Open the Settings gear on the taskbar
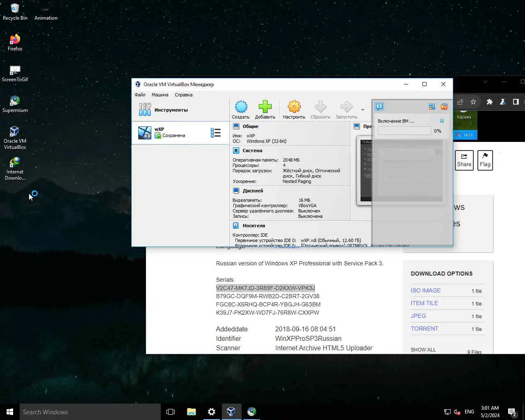Viewport: 525px width, 420px height. 211,412
